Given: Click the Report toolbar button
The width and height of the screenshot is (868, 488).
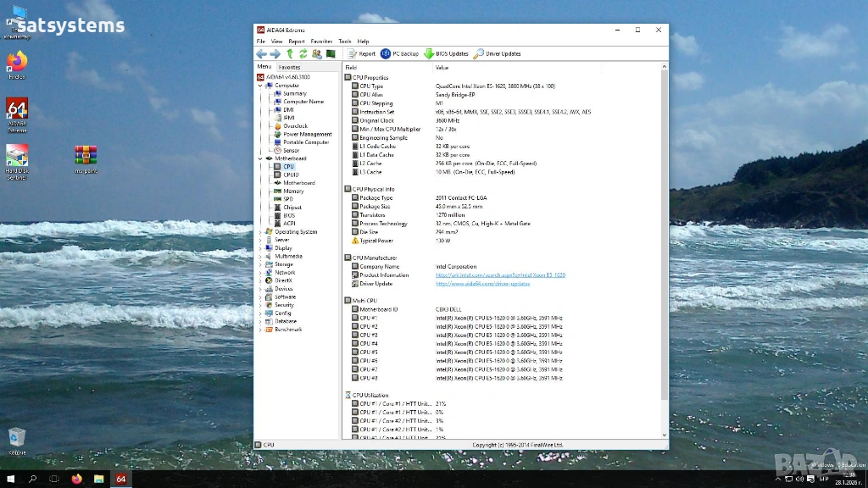Looking at the screenshot, I should [x=361, y=53].
